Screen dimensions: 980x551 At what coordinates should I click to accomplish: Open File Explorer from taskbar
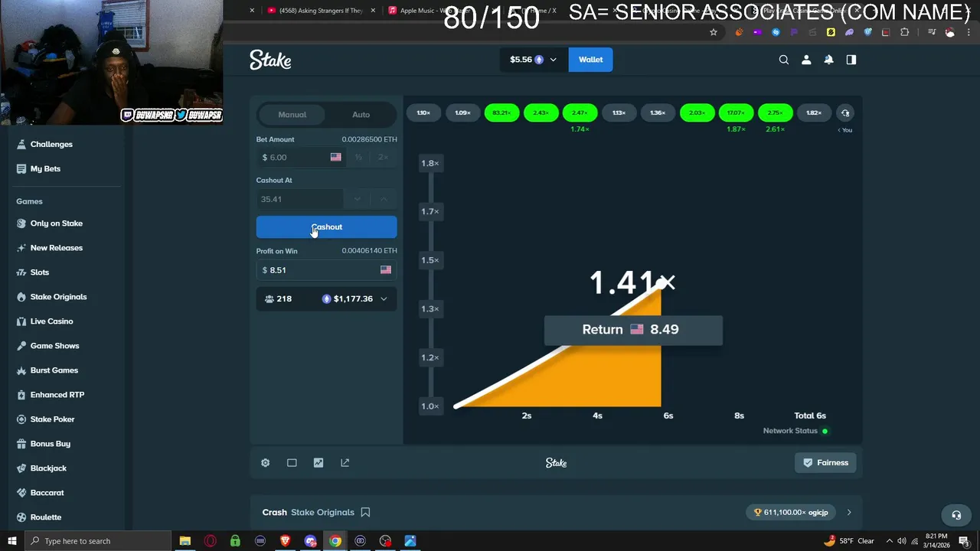pyautogui.click(x=185, y=541)
